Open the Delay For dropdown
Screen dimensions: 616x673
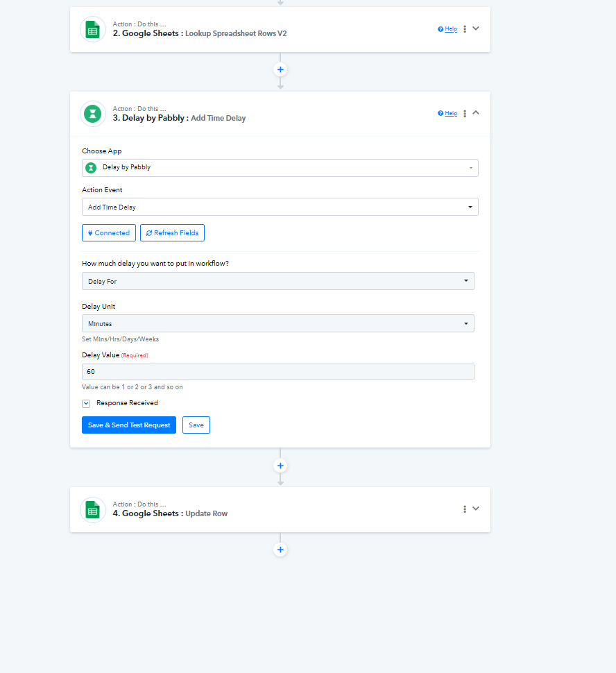(x=277, y=281)
